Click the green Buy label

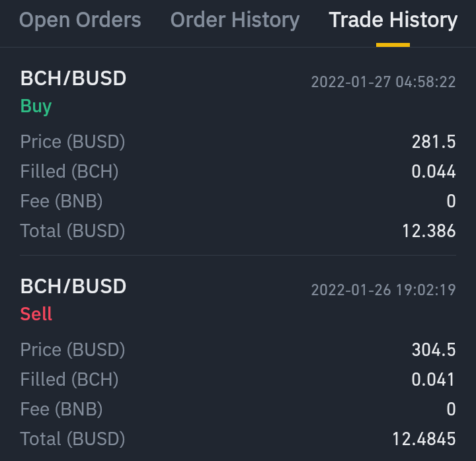[x=36, y=106]
